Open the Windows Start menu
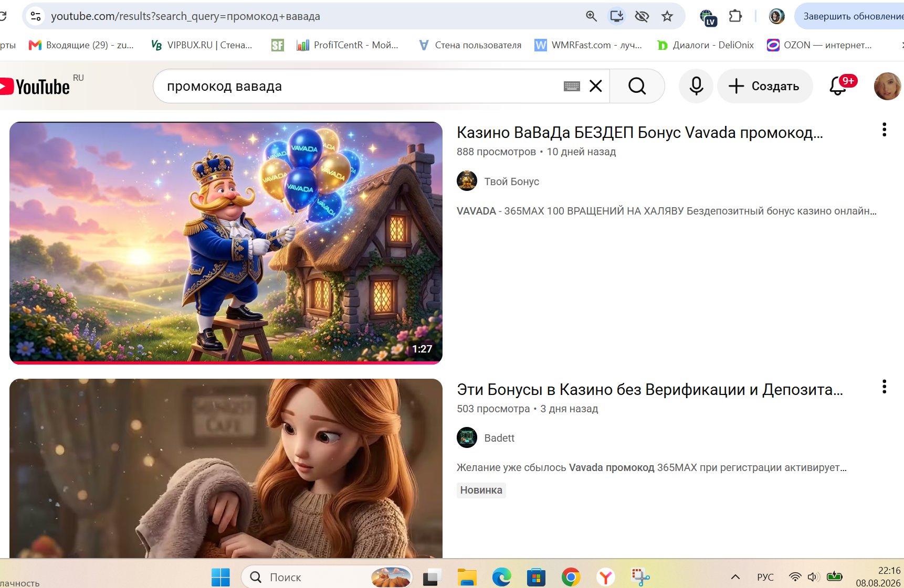The image size is (904, 588). tap(220, 578)
